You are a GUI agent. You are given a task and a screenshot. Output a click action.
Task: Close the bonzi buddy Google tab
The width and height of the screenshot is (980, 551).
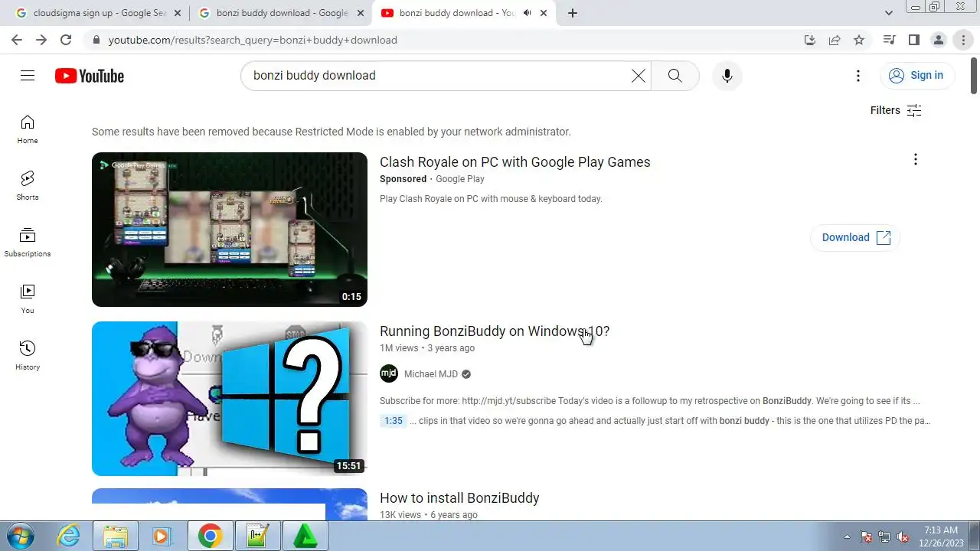click(x=359, y=13)
